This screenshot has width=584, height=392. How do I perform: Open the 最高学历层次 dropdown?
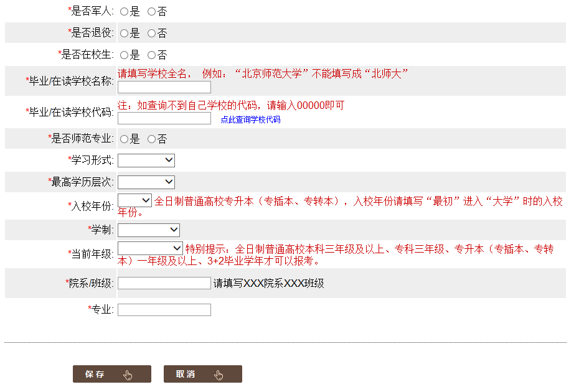click(x=146, y=181)
